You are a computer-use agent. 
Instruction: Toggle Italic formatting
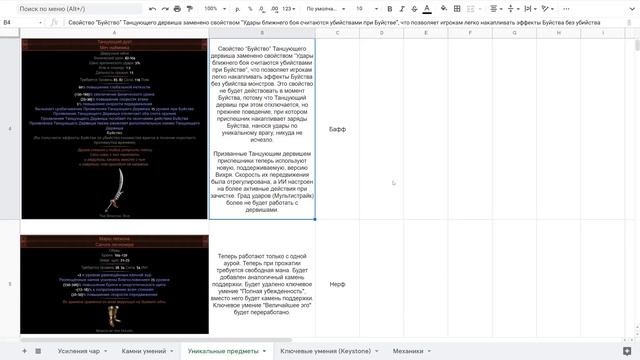point(402,9)
